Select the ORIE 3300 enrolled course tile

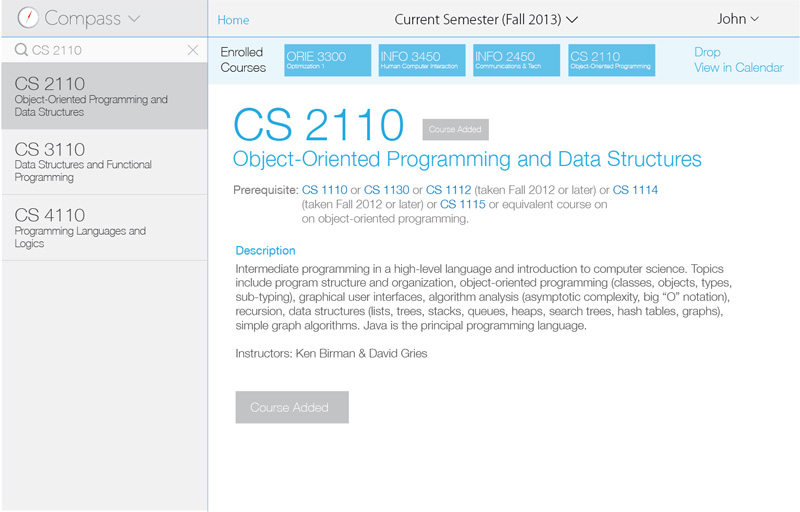pos(328,60)
